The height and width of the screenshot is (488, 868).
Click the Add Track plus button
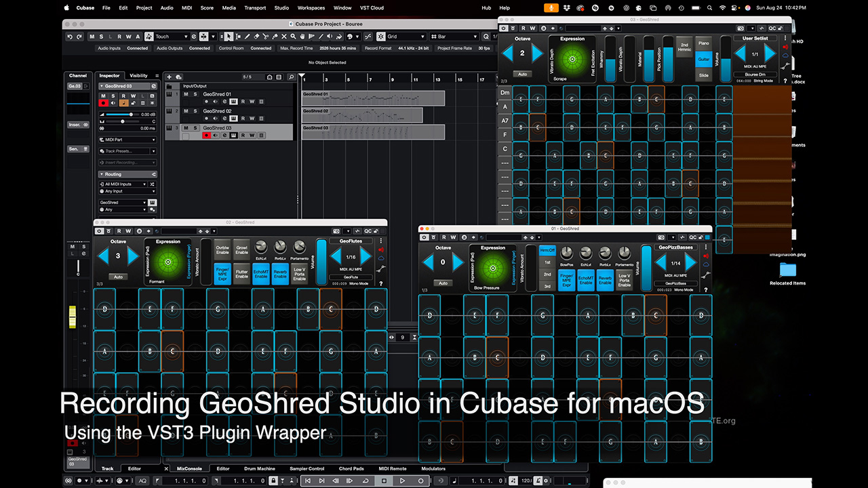click(x=170, y=77)
